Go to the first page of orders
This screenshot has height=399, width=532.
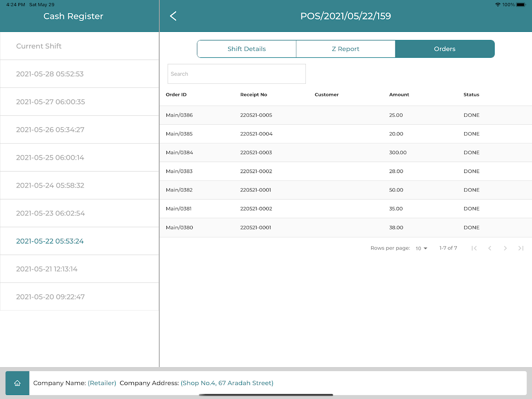pos(474,248)
